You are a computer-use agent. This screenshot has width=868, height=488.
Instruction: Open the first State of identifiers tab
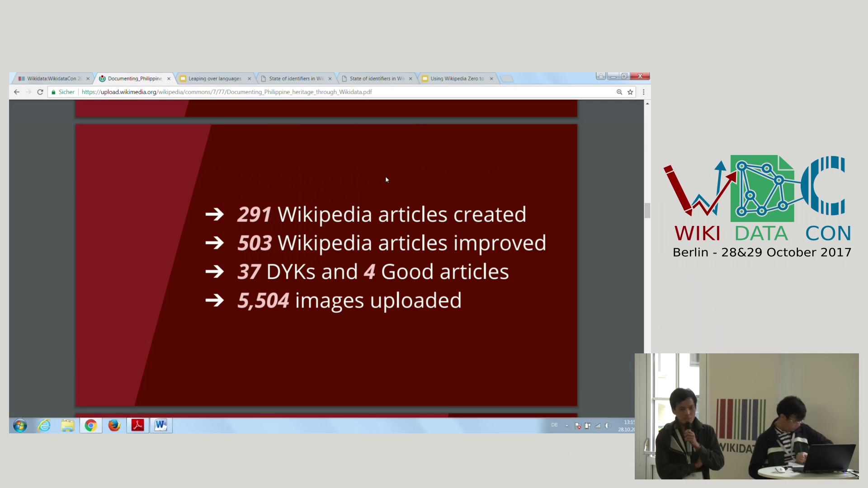(296, 79)
